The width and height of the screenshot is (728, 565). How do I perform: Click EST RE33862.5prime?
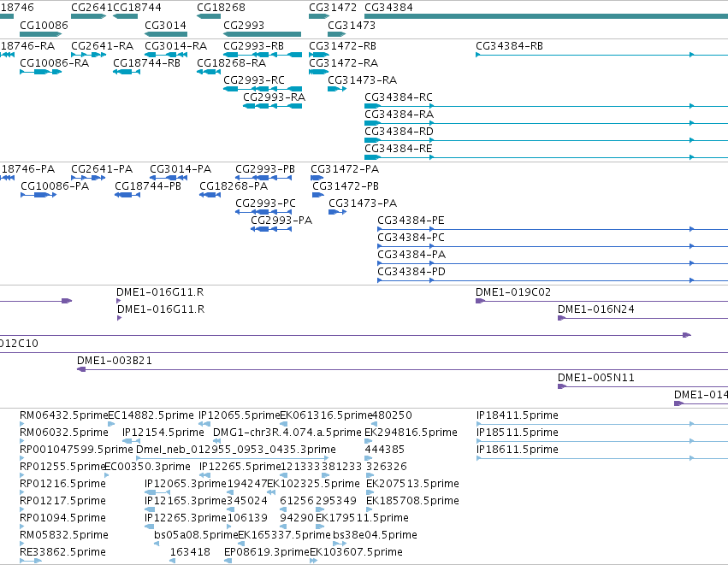pos(31,562)
